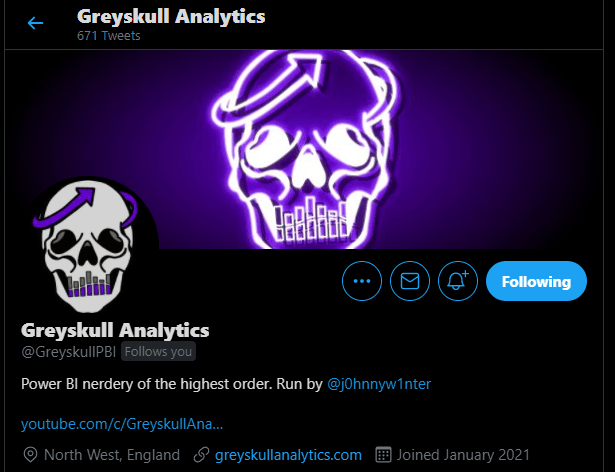
Task: Send a direct message via envelope icon
Action: point(410,281)
